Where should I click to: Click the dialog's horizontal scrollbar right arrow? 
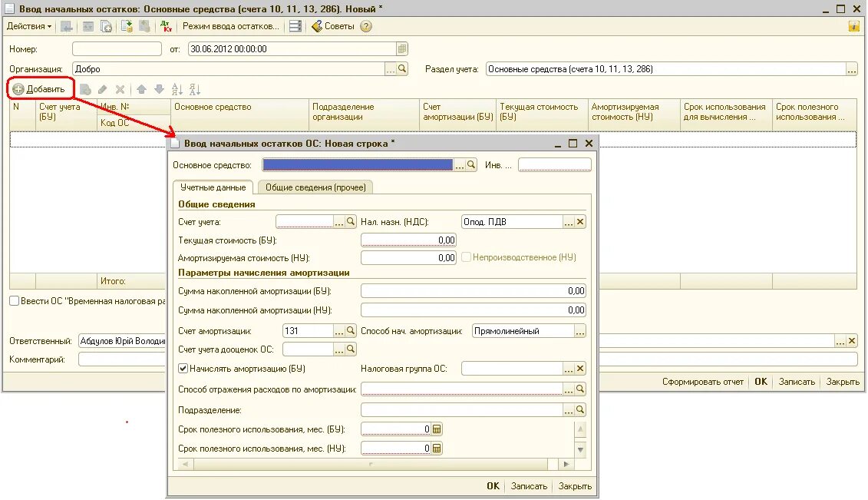pos(566,464)
